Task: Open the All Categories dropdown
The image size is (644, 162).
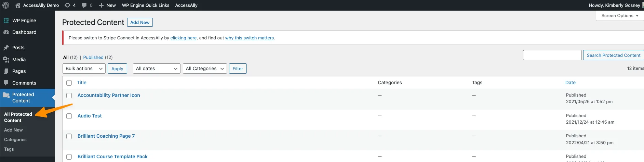Action: point(205,68)
